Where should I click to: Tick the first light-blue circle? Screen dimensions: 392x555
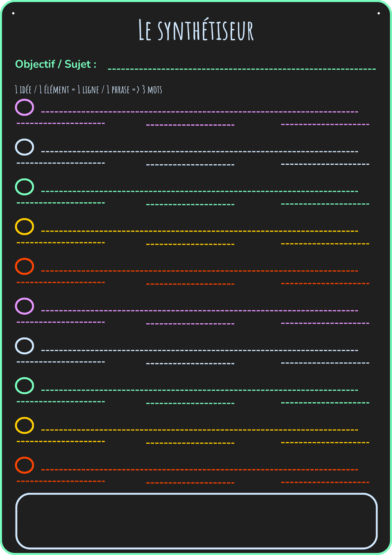click(24, 147)
